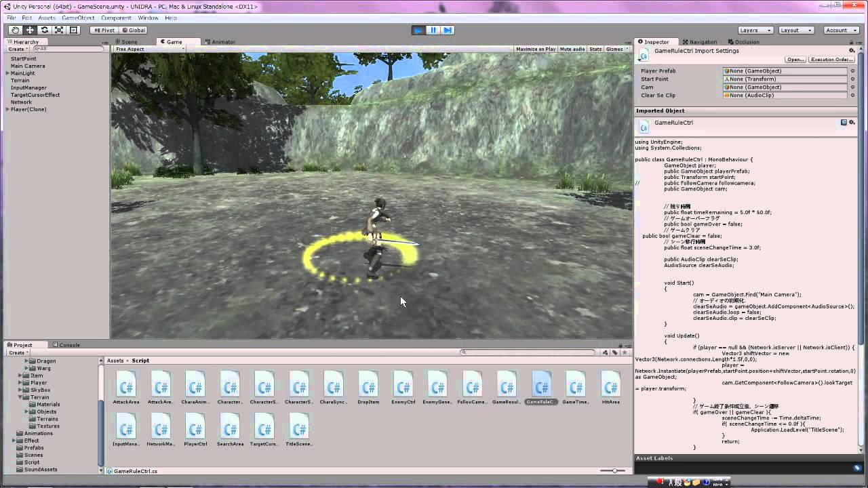This screenshot has width=868, height=488.
Task: Toggle Mute audio
Action: pos(573,49)
